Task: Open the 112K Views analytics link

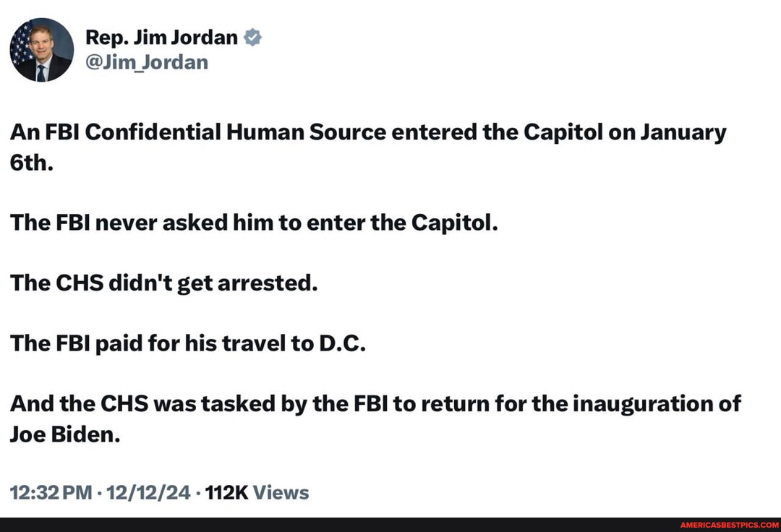Action: point(257,492)
